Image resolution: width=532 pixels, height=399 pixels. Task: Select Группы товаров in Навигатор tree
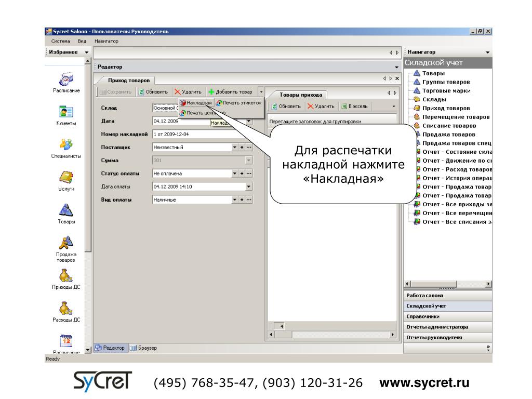(446, 82)
